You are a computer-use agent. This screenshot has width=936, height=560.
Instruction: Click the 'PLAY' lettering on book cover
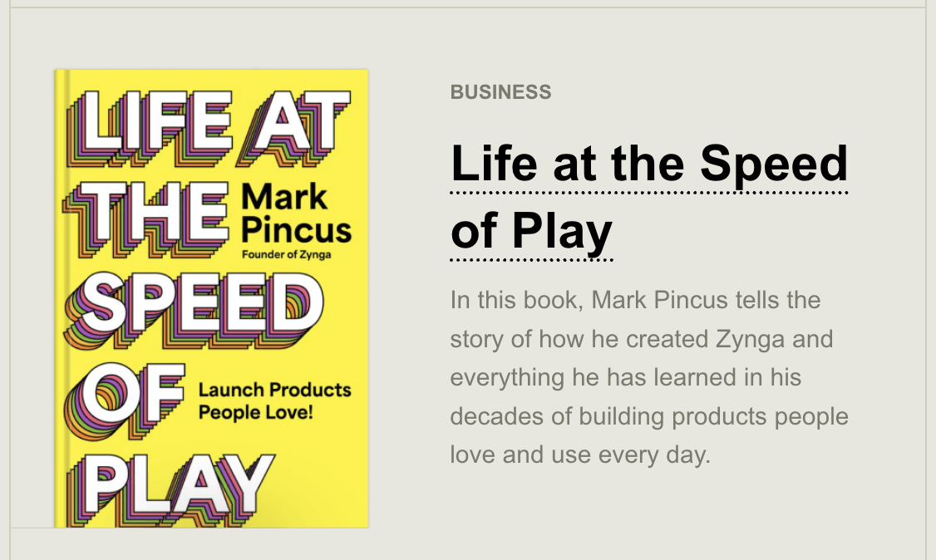coord(170,491)
